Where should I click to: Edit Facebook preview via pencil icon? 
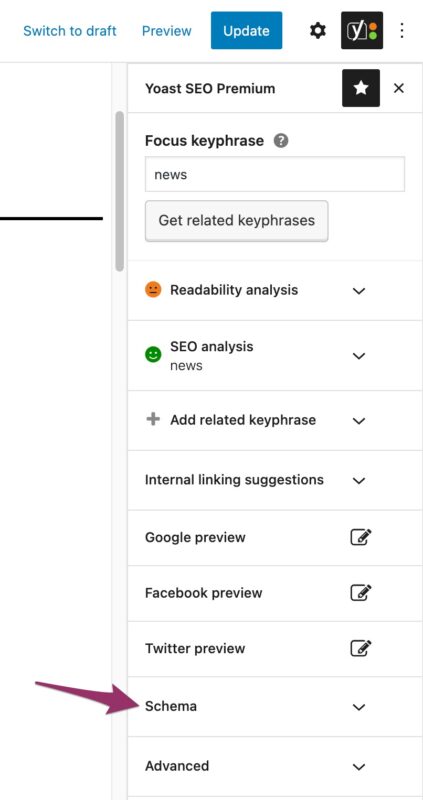[361, 593]
